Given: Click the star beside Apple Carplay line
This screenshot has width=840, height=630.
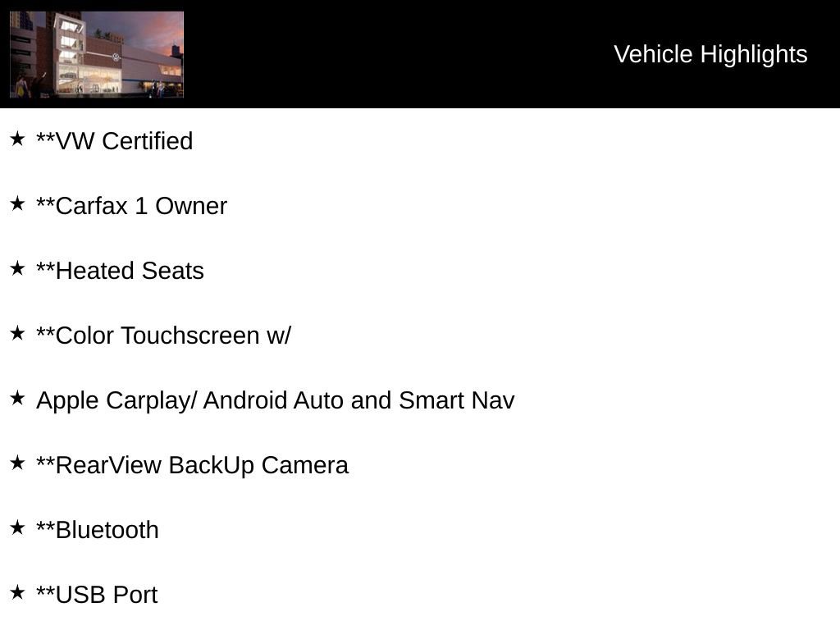Looking at the screenshot, I should coord(17,398).
